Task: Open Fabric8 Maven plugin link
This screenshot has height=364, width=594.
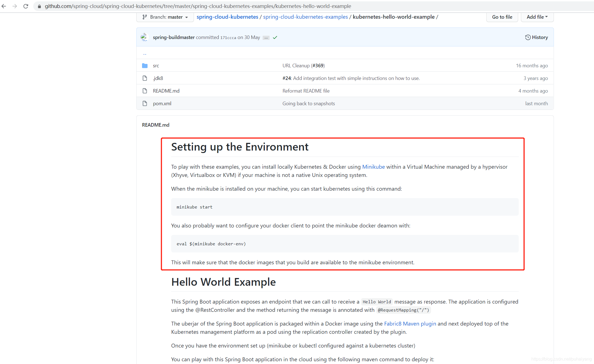Action: [410, 324]
